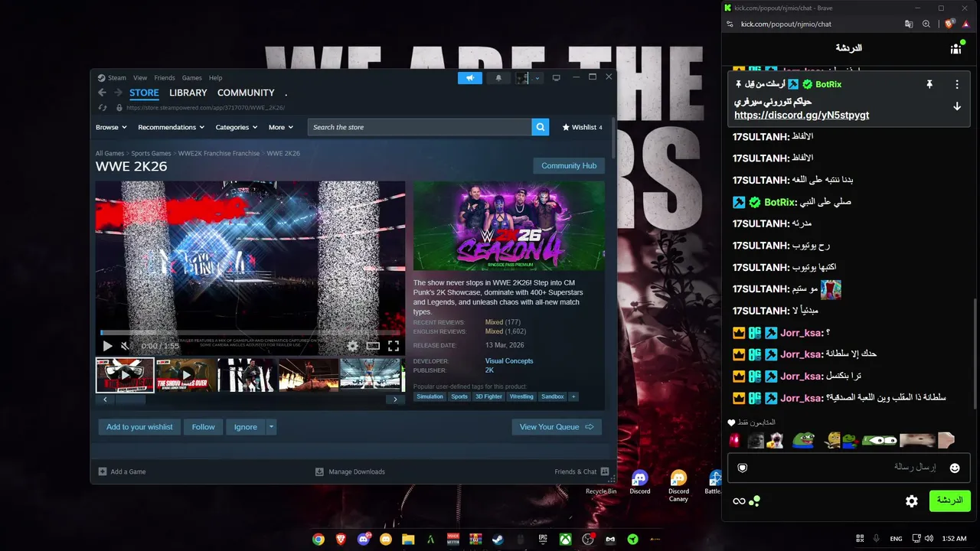Click the Search the store field
The width and height of the screenshot is (980, 551).
420,127
